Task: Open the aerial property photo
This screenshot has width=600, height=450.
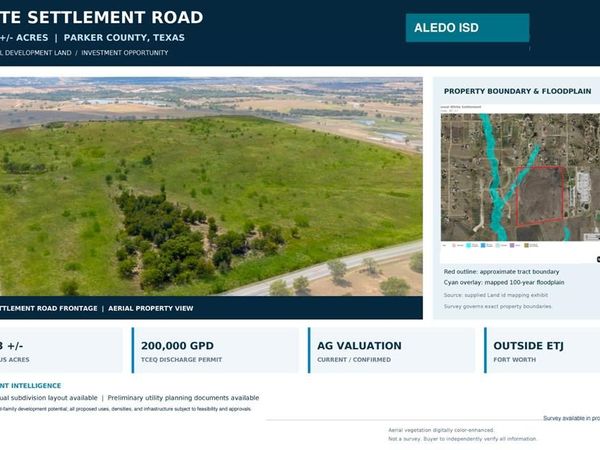Action: tap(211, 186)
